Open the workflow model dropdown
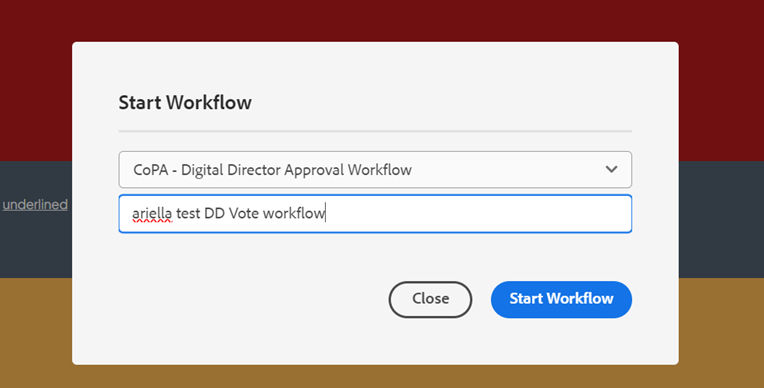Image resolution: width=764 pixels, height=388 pixels. coord(375,170)
